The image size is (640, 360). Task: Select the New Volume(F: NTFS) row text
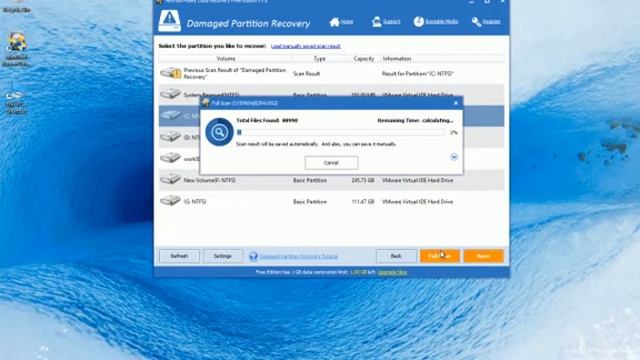[x=209, y=180]
